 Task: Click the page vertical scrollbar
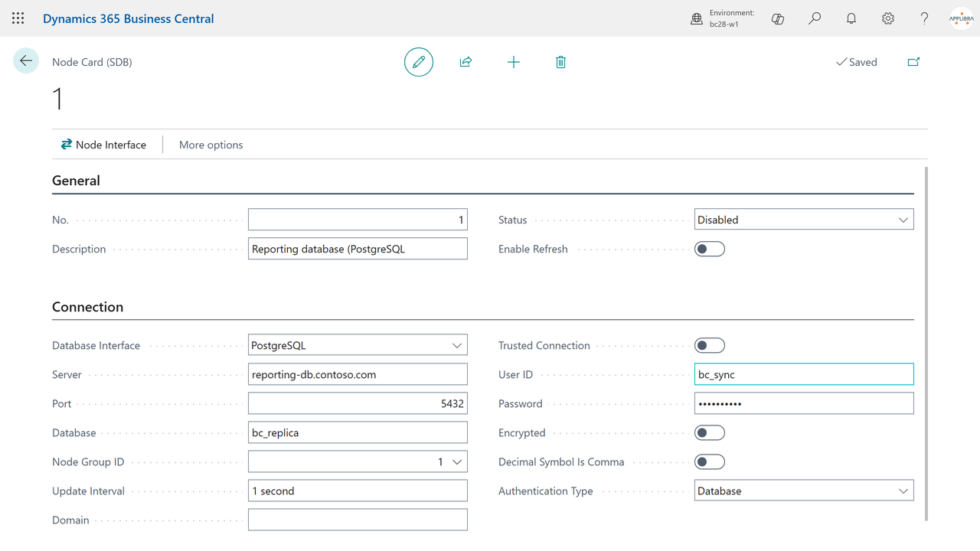(x=926, y=344)
